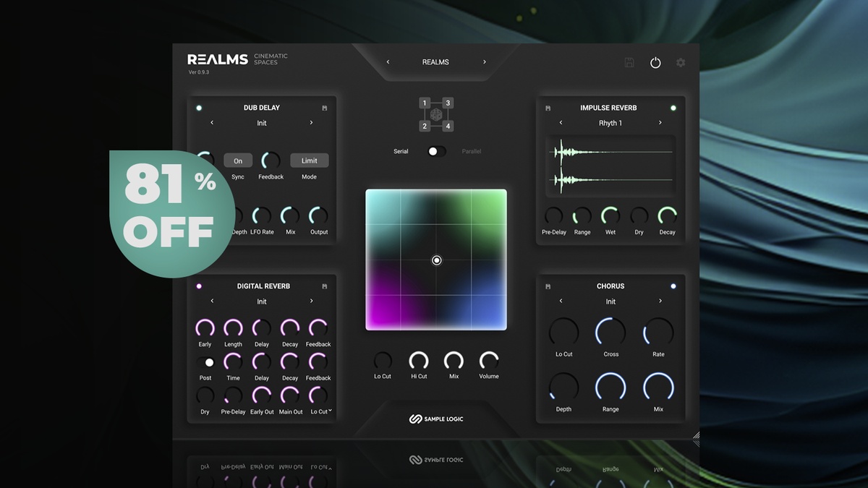Viewport: 868px width, 488px height.
Task: Select next Dub Delay preset
Action: click(312, 123)
